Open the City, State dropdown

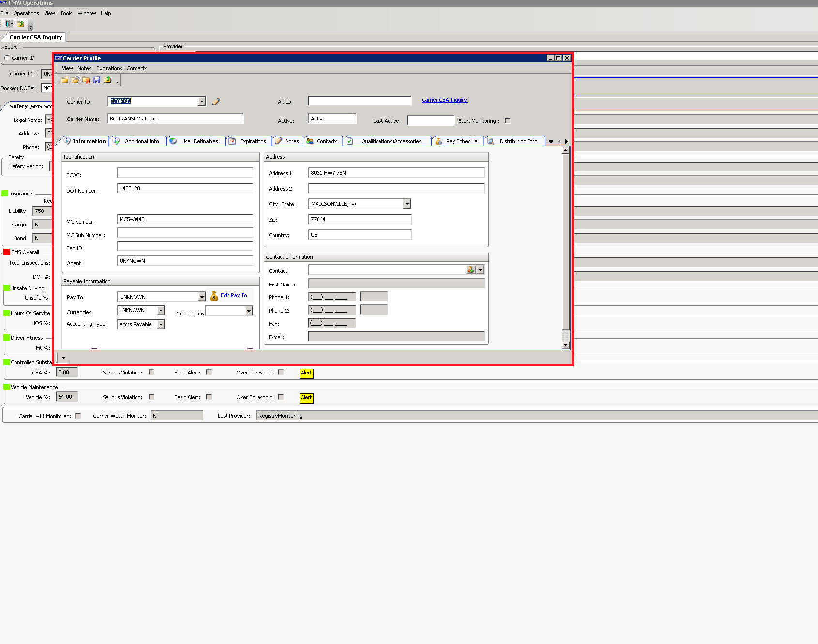[x=407, y=204]
